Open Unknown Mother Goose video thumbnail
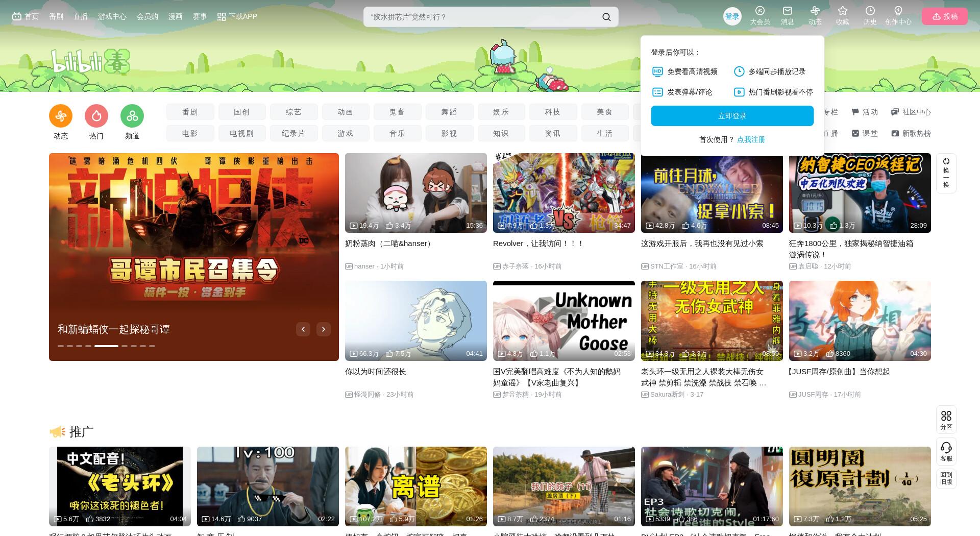This screenshot has height=536, width=980. point(564,321)
